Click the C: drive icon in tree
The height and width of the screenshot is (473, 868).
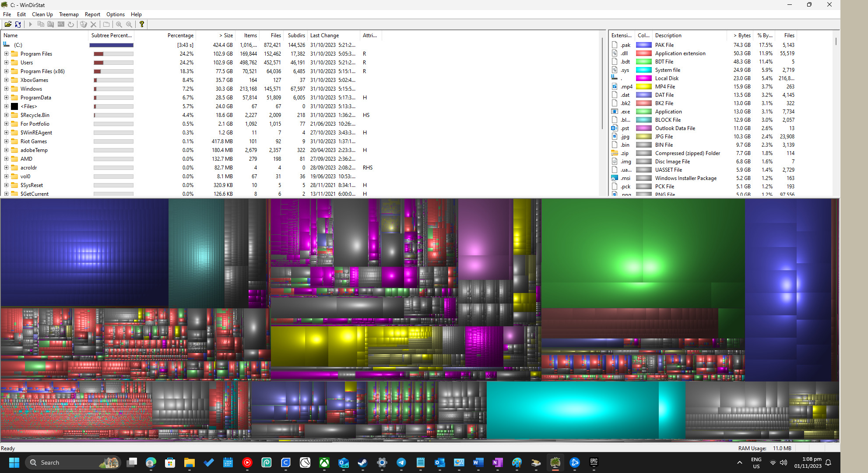tap(6, 45)
